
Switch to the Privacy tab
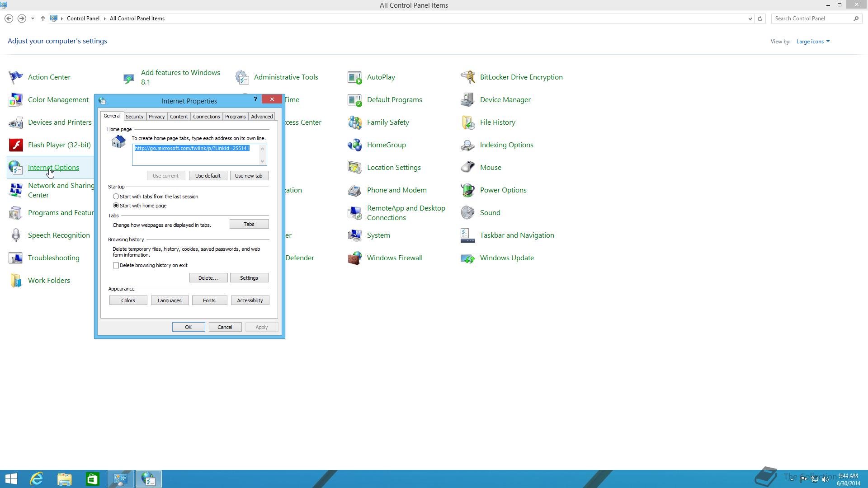[157, 117]
